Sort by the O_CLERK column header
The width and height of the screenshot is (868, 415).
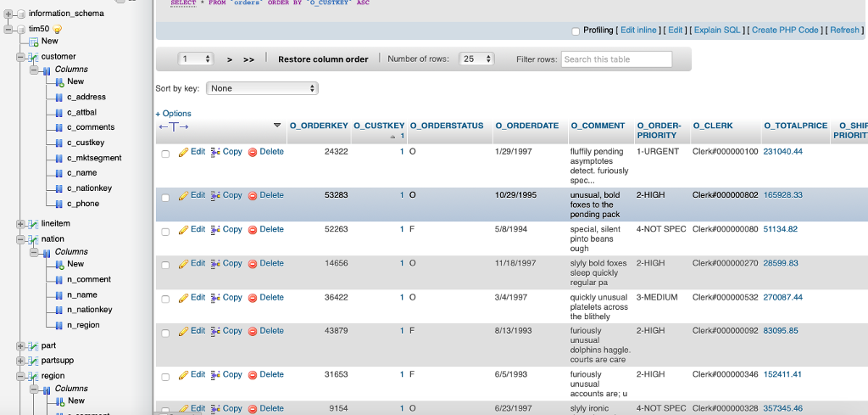(x=712, y=126)
